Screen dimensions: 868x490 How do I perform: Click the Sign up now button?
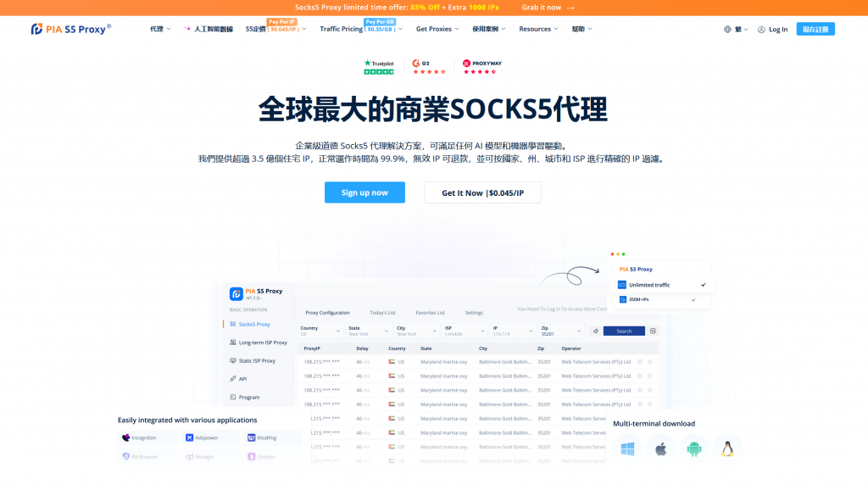click(364, 192)
